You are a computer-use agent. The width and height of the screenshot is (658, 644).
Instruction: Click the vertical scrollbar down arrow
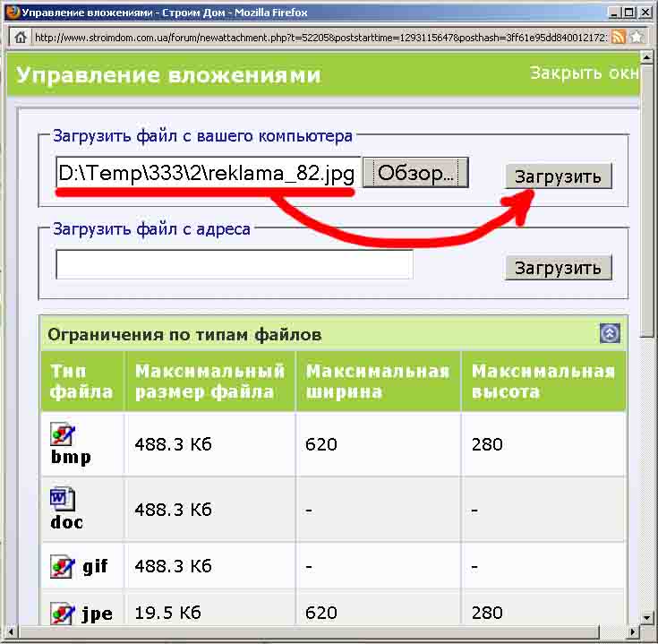pyautogui.click(x=646, y=617)
